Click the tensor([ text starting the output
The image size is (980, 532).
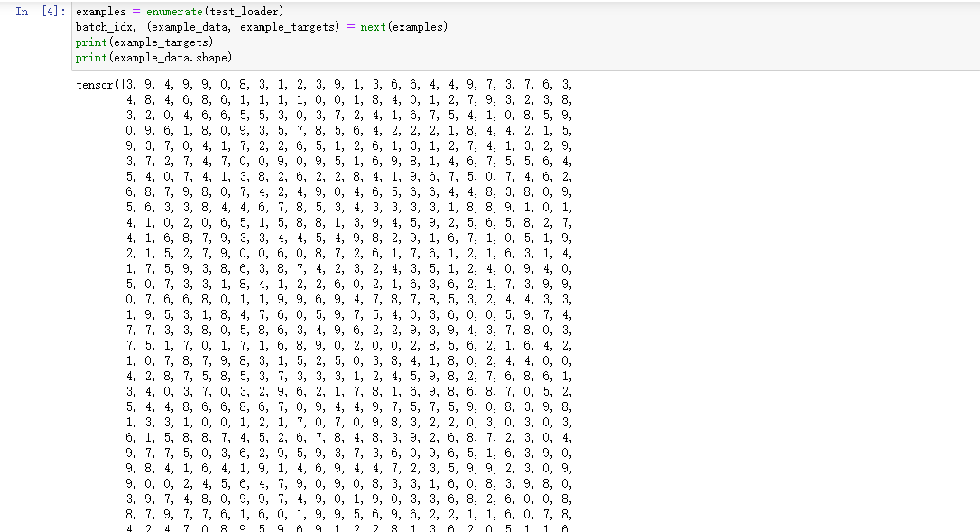[101, 85]
